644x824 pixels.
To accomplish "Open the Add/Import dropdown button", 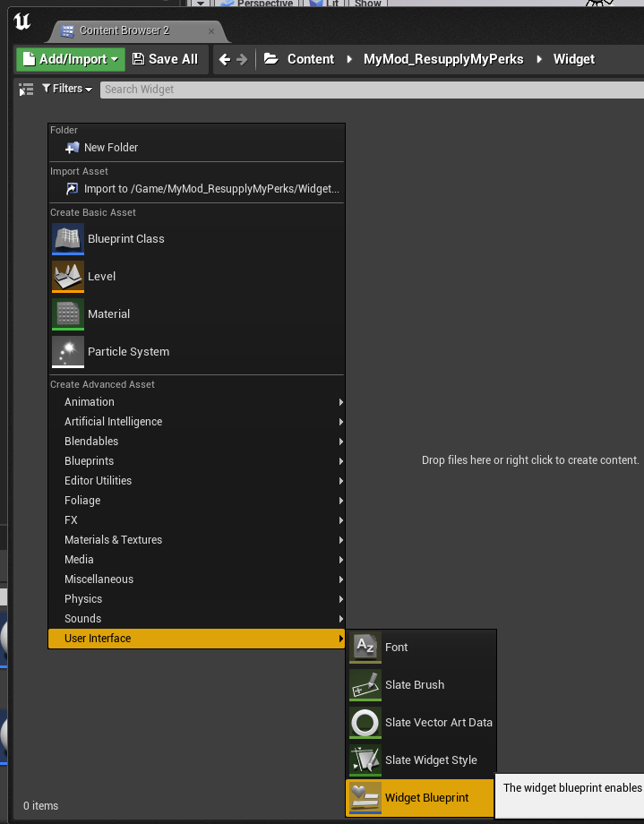I will pyautogui.click(x=71, y=59).
